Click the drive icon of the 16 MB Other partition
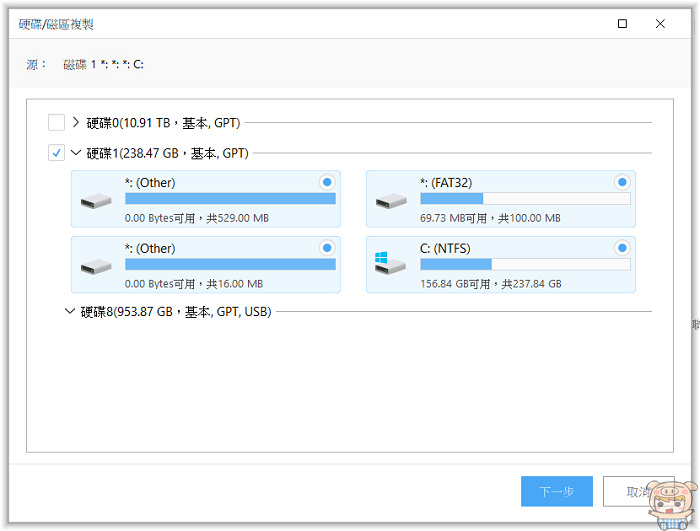This screenshot has height=531, width=700. coord(96,266)
